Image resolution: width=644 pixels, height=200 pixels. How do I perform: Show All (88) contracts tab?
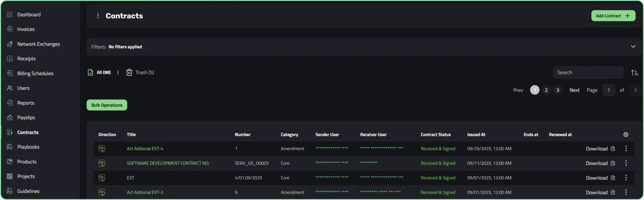pos(99,73)
